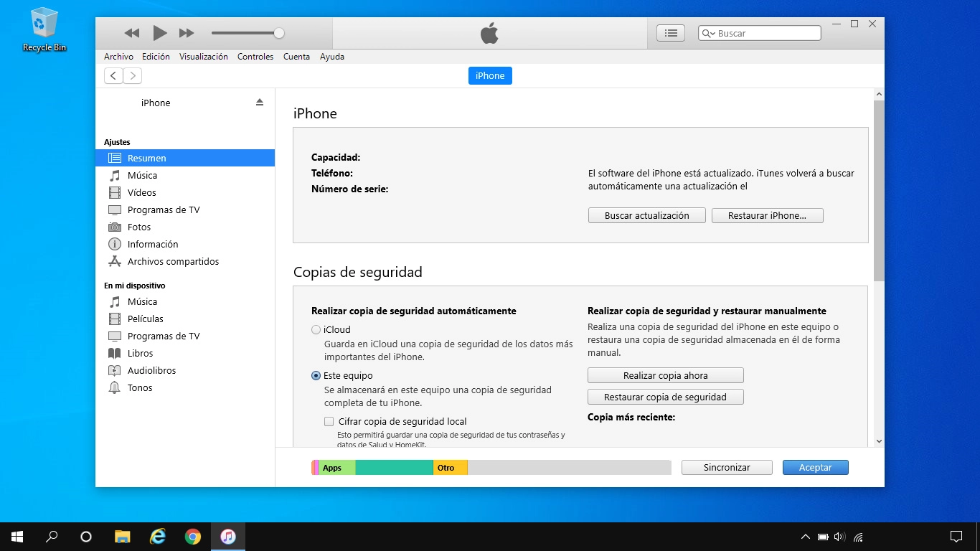Expand the search options dropdown magnifier
This screenshot has height=551, width=980.
tap(708, 34)
